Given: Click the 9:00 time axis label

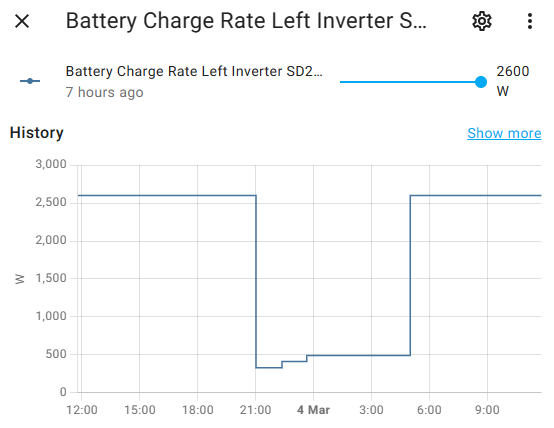Looking at the screenshot, I should (487, 410).
